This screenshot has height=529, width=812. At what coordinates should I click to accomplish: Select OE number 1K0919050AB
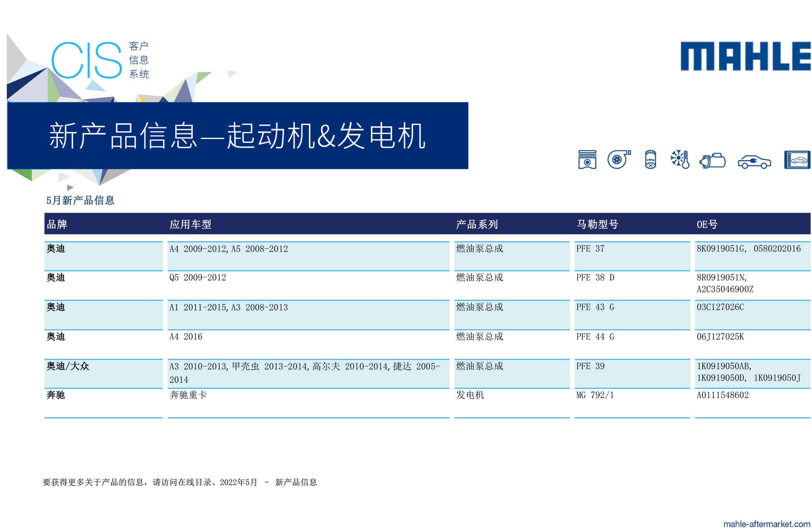[724, 366]
